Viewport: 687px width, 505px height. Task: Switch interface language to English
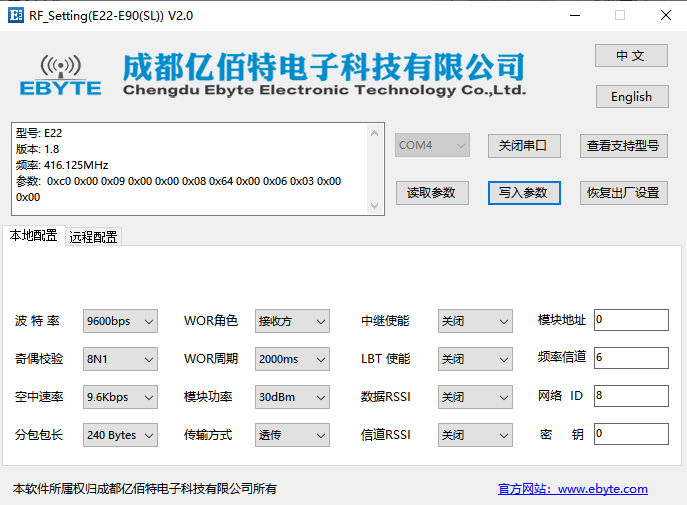(630, 97)
